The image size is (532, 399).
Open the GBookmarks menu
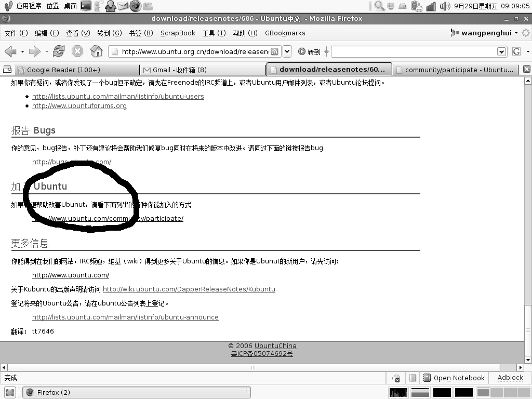click(x=285, y=33)
